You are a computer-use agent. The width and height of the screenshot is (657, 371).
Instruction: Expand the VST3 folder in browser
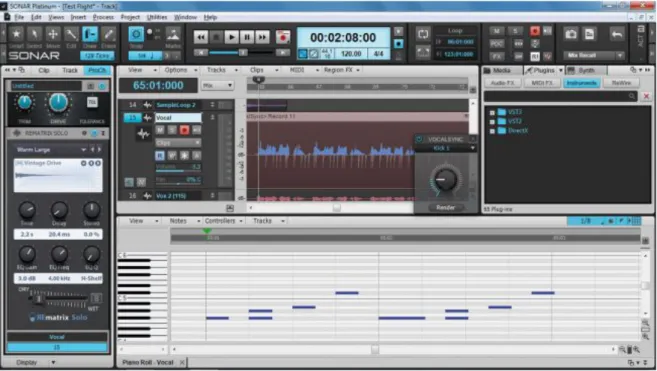492,112
